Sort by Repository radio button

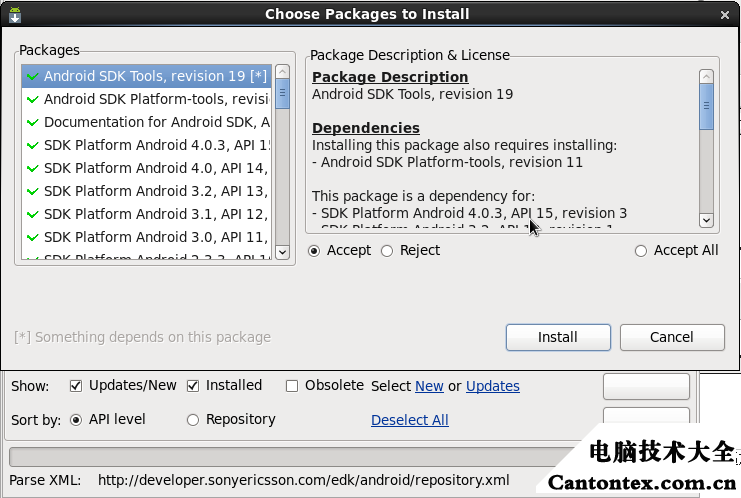tap(193, 420)
